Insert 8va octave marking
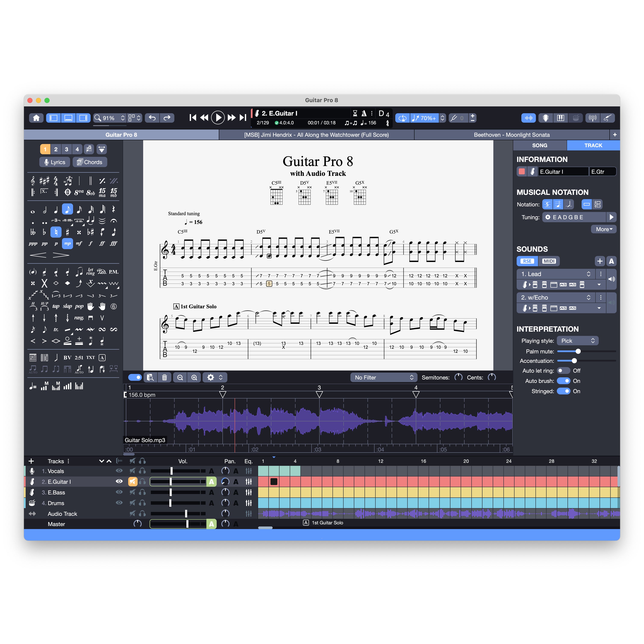Screen dimensions: 644x644 (x=79, y=192)
